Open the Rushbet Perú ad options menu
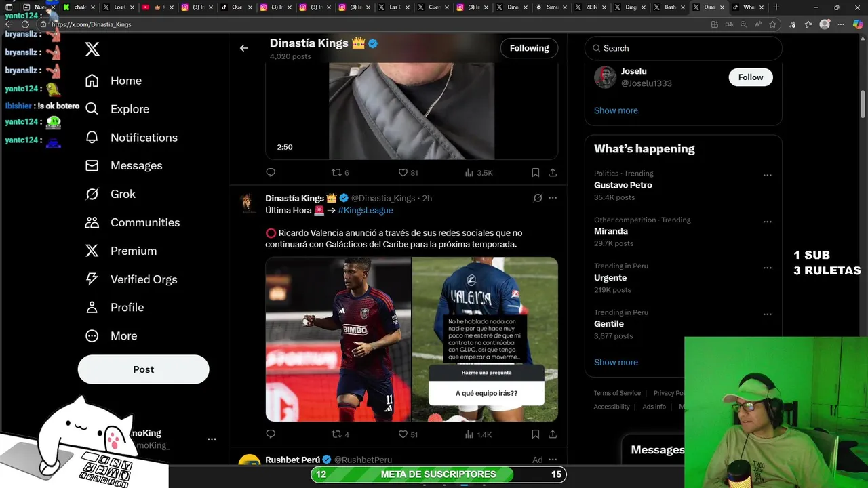The height and width of the screenshot is (488, 868). point(553,460)
